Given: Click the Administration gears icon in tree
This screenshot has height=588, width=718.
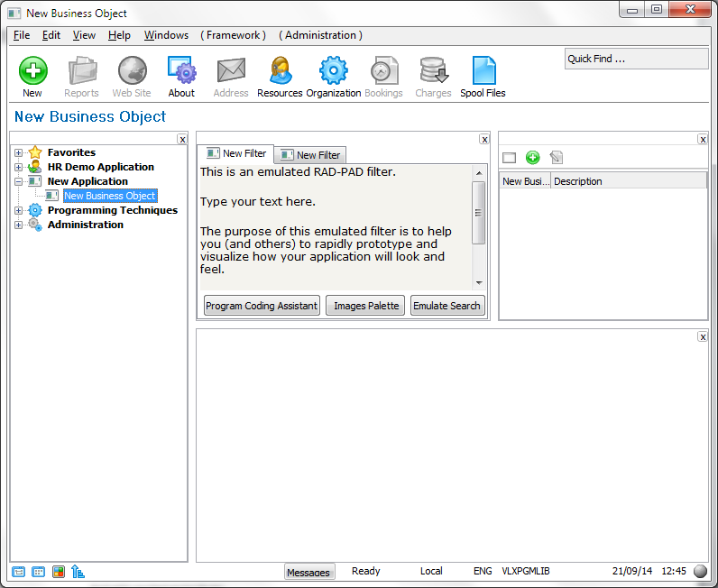Looking at the screenshot, I should click(35, 225).
